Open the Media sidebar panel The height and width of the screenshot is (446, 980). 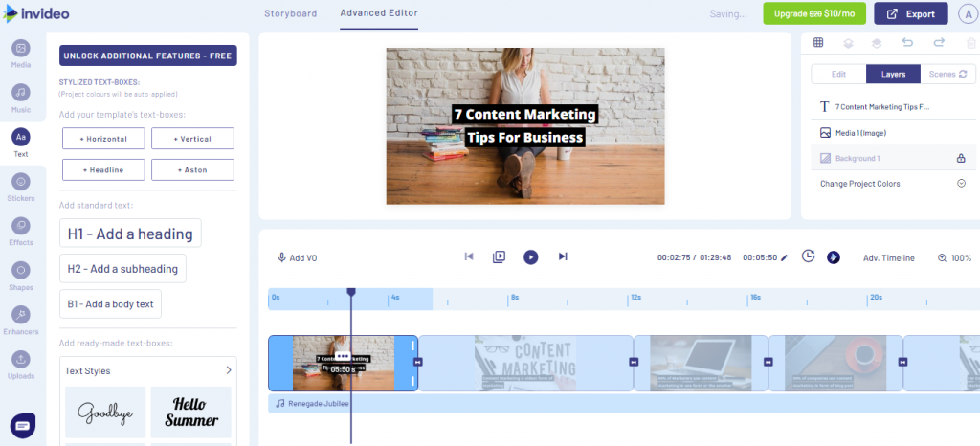(21, 53)
